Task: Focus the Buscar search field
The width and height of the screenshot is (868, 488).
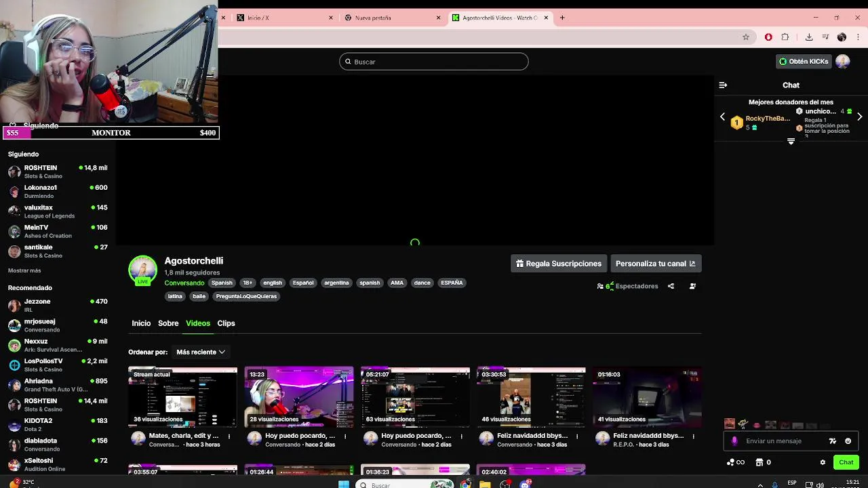Action: coord(434,62)
